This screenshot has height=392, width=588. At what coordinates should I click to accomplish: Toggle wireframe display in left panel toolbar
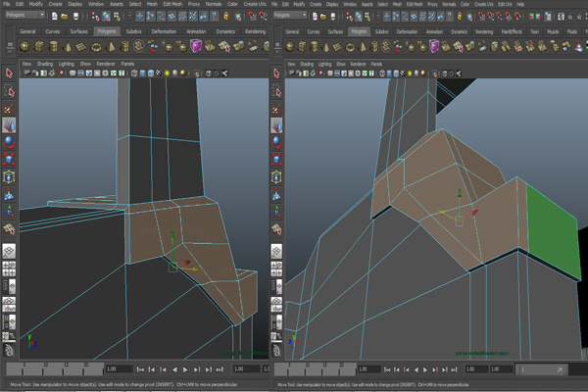coord(134,73)
